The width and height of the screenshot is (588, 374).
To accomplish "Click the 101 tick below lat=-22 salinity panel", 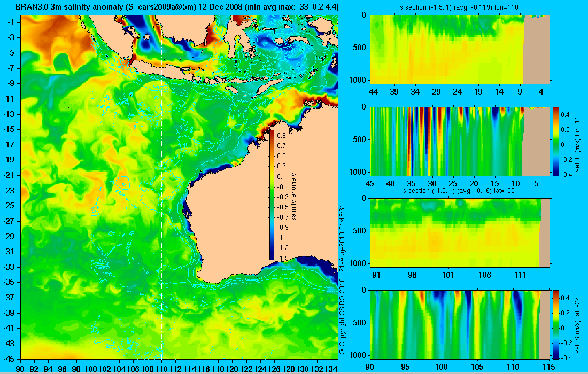I will click(x=448, y=276).
